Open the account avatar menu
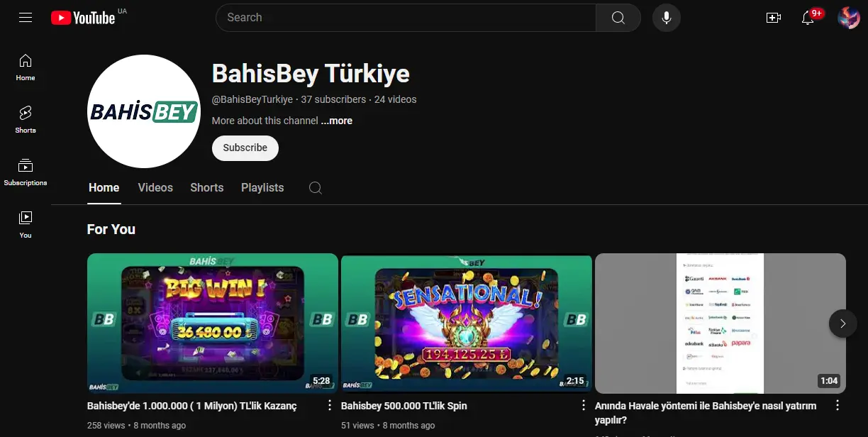The image size is (868, 437). [849, 18]
